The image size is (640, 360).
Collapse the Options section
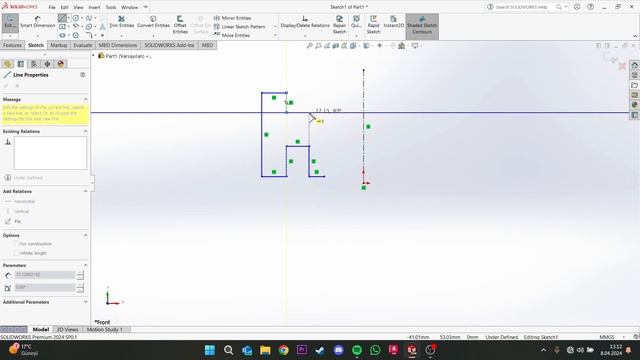(x=85, y=236)
